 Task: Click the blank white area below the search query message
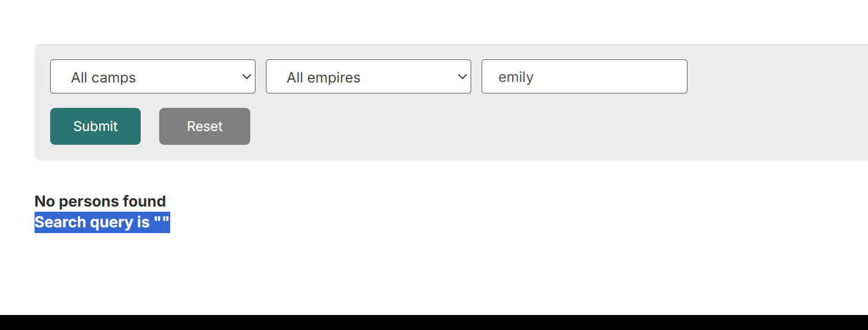point(346,271)
